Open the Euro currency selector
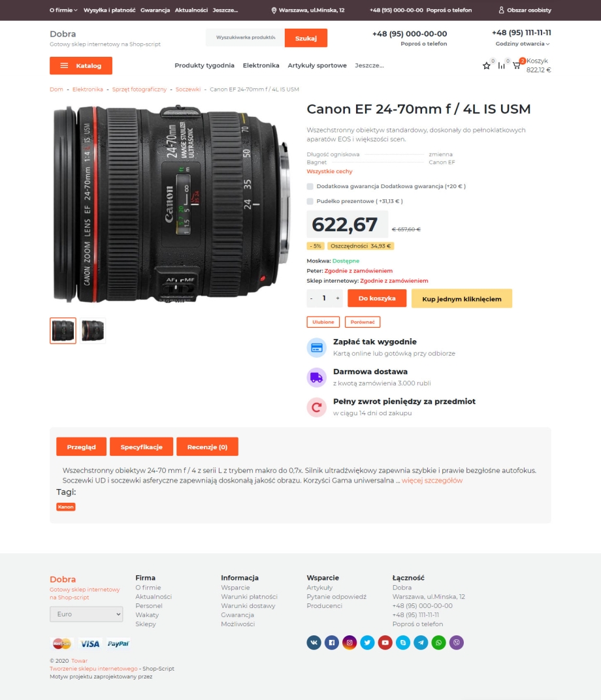Viewport: 601px width, 700px height. (86, 614)
